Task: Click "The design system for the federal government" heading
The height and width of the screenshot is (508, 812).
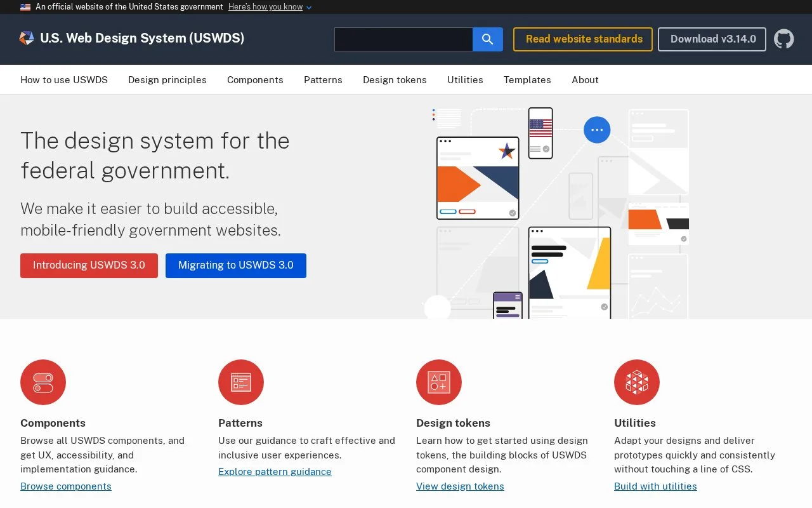Action: tap(155, 156)
